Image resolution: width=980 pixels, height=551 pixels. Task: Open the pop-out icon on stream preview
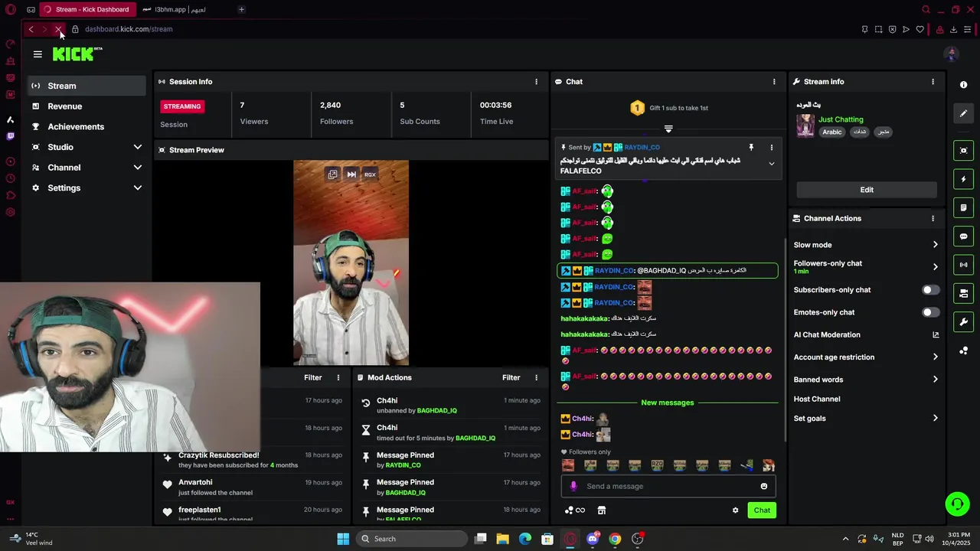[x=332, y=174]
